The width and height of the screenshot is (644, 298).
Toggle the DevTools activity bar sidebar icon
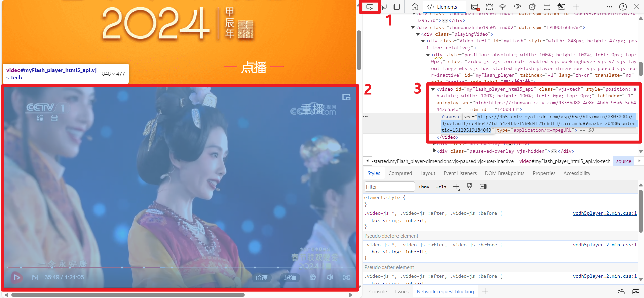coord(397,7)
